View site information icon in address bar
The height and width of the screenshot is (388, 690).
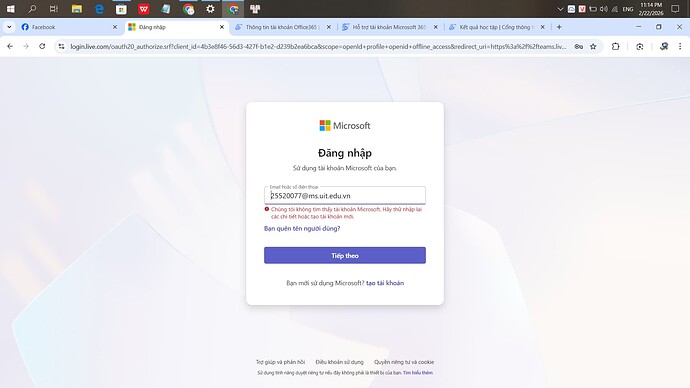[61, 46]
